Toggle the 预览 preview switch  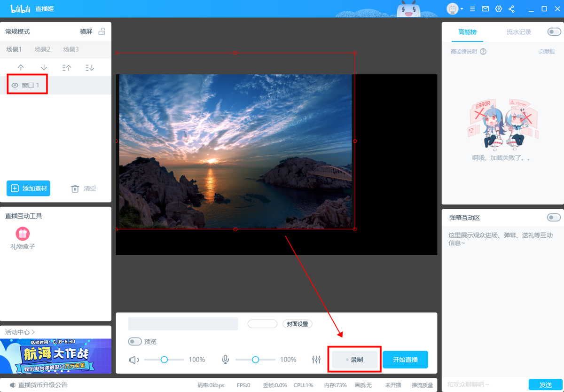pyautogui.click(x=135, y=342)
